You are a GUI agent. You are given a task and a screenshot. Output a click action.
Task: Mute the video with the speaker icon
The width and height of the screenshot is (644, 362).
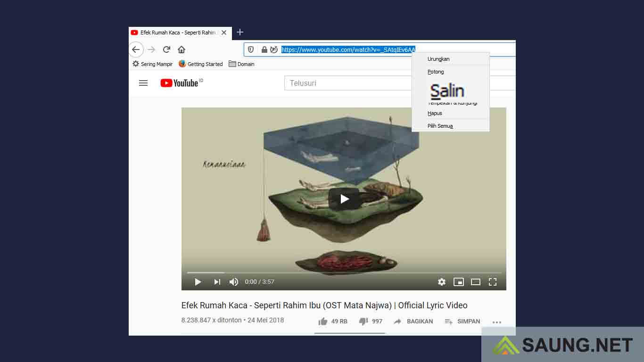pyautogui.click(x=234, y=282)
